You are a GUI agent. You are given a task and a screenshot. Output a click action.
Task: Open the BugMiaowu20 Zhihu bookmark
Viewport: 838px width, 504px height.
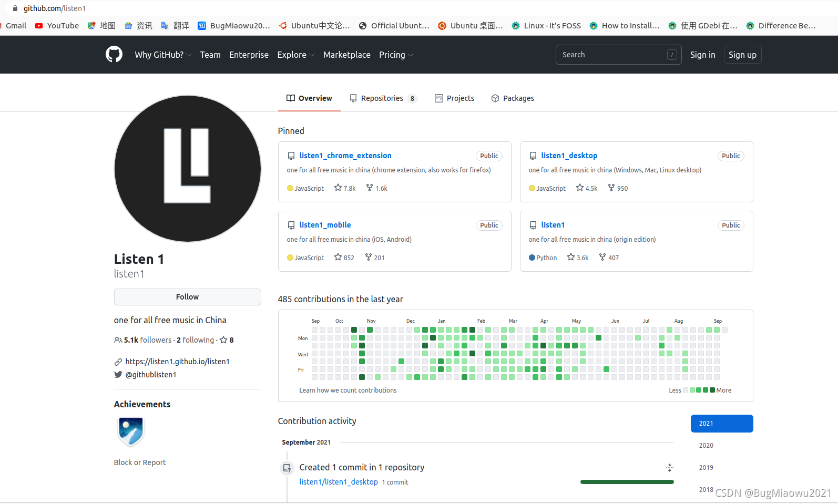(234, 25)
